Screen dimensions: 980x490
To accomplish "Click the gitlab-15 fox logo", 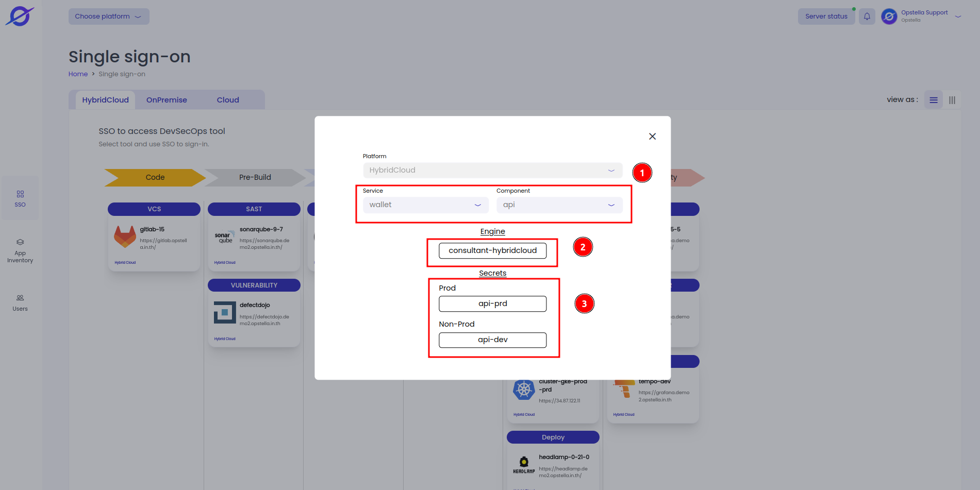I will pos(125,236).
